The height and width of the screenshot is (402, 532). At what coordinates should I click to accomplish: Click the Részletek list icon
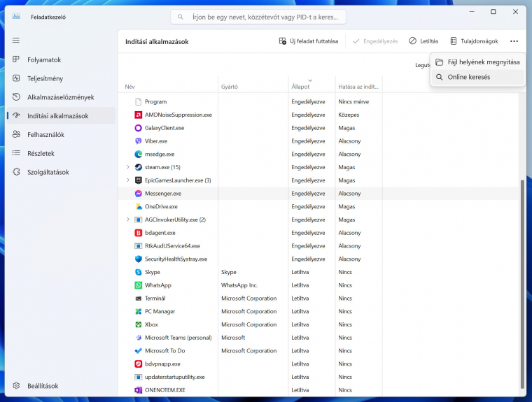point(16,153)
